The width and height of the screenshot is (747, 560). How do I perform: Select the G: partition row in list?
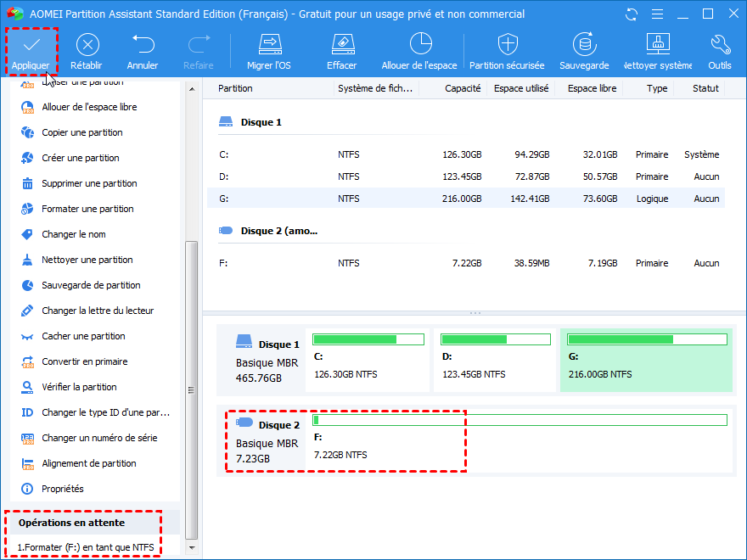click(465, 199)
